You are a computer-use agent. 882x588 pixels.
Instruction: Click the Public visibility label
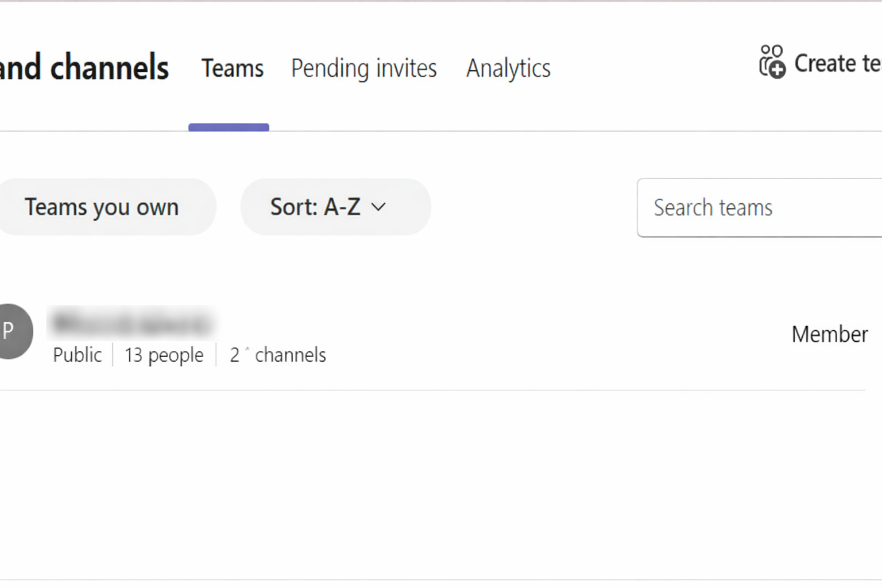tap(77, 355)
